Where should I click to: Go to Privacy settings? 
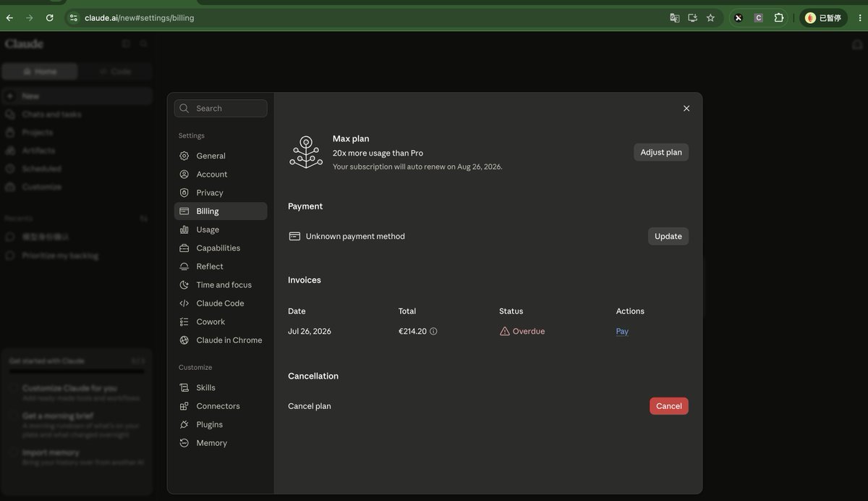(x=221, y=193)
